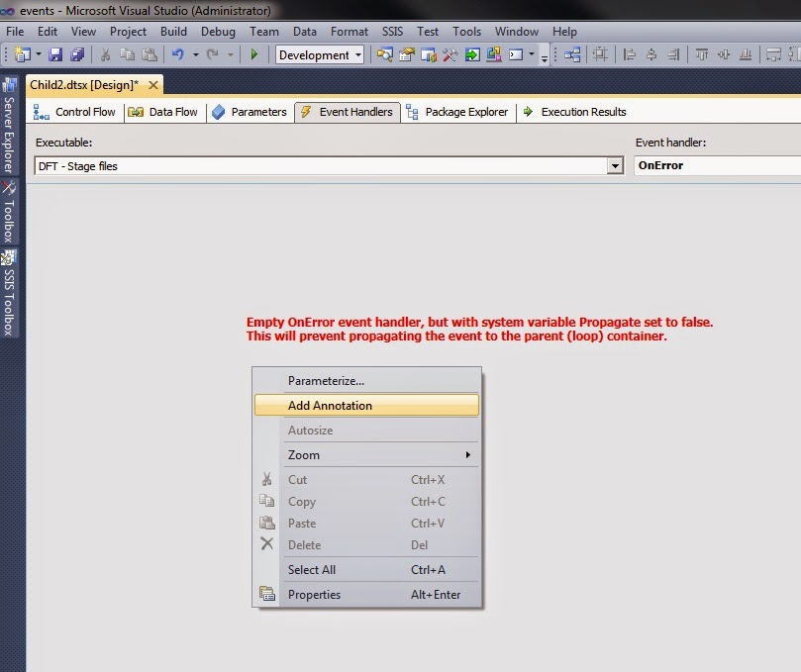801x672 pixels.
Task: Open the Tools menu
Action: point(467,32)
